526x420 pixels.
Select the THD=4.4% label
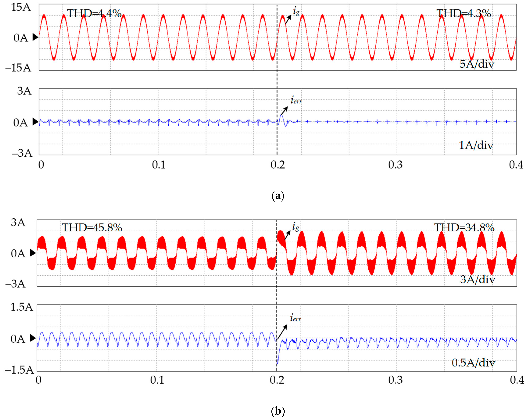tap(94, 13)
